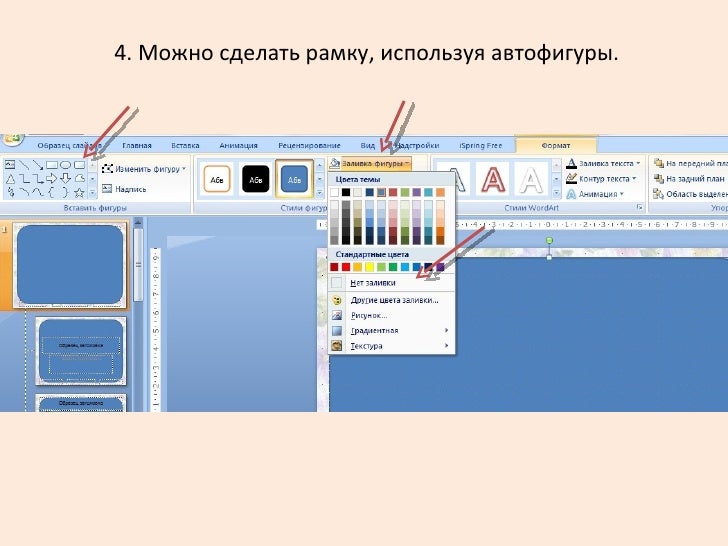
Task: Open Образец слайдов tab
Action: coord(69,145)
